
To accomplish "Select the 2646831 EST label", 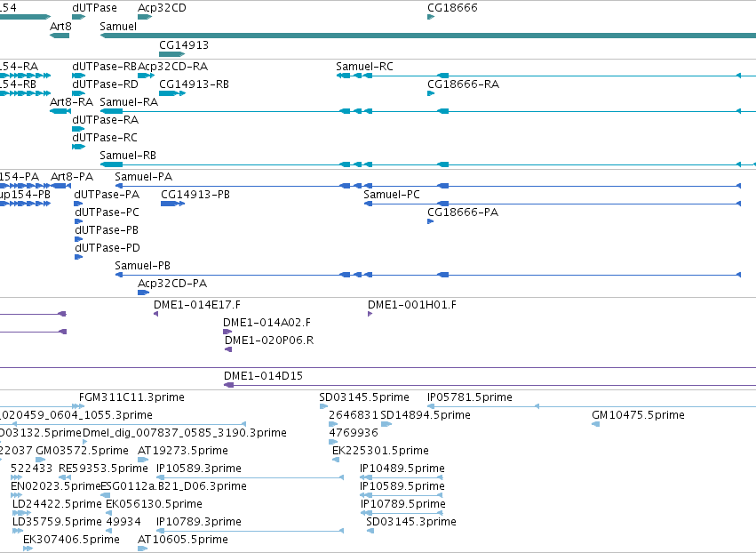I will (x=354, y=415).
